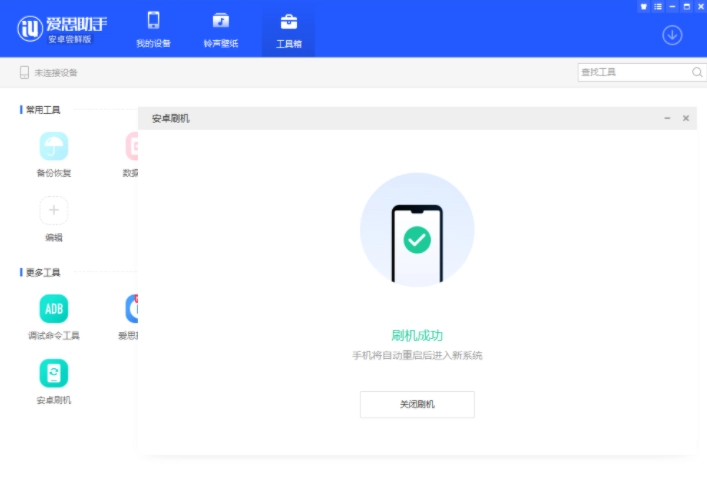Click the partially hidden 爱思 tool icon
The width and height of the screenshot is (707, 487).
[x=131, y=309]
